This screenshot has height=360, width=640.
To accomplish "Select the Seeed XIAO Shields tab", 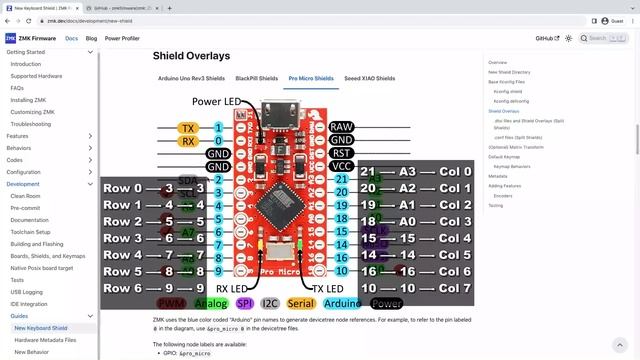I will [x=370, y=78].
